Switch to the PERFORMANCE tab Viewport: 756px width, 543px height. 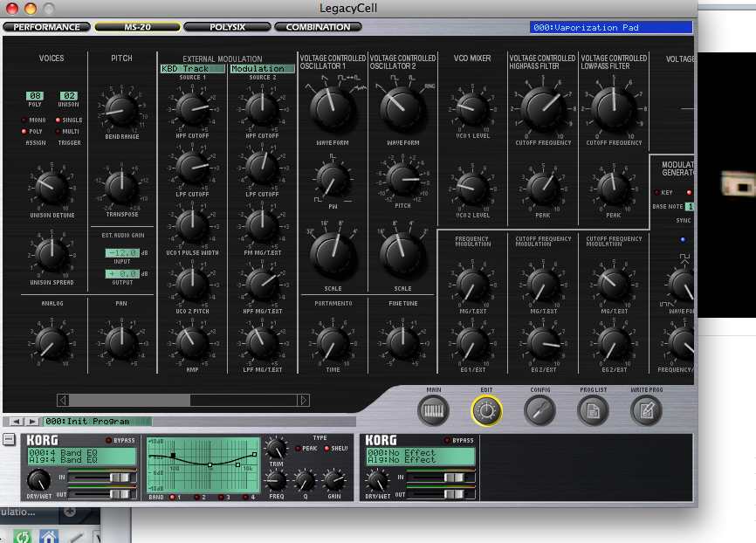pos(47,27)
